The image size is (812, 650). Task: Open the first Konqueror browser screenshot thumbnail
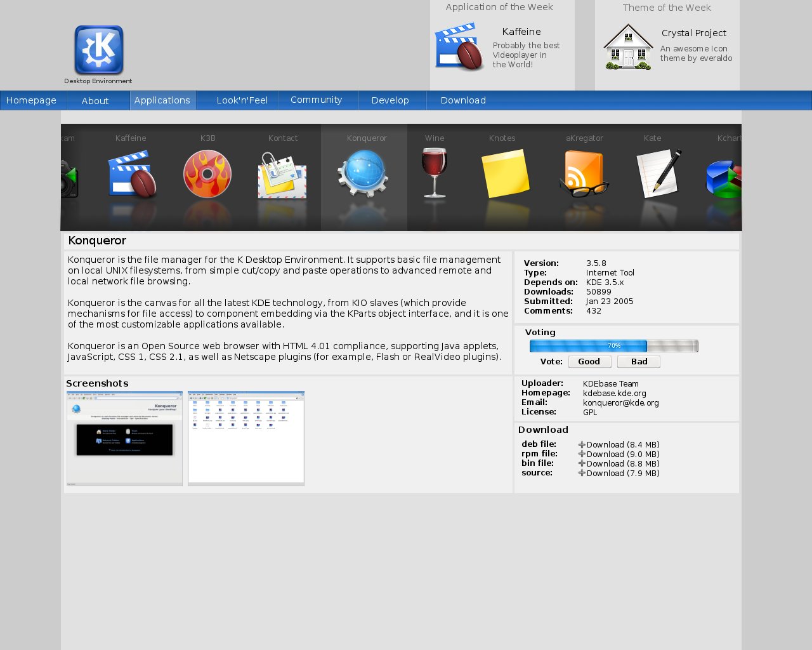[x=124, y=439]
